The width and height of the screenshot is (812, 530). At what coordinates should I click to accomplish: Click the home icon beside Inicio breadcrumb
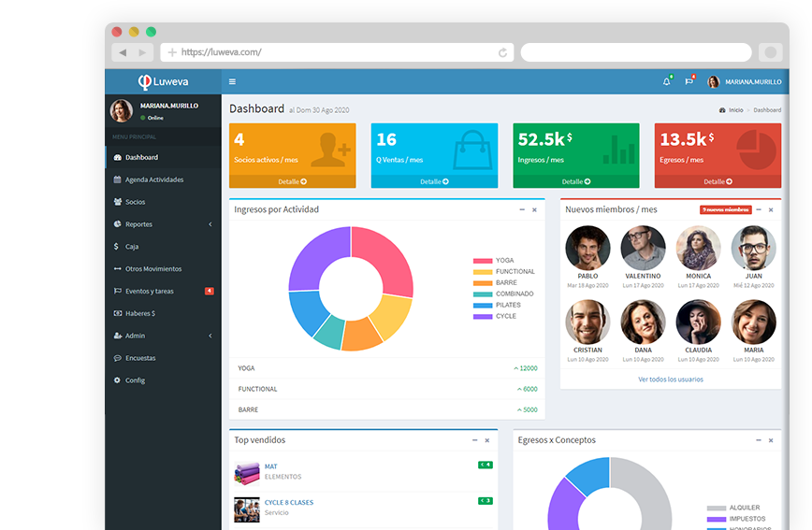pos(722,110)
